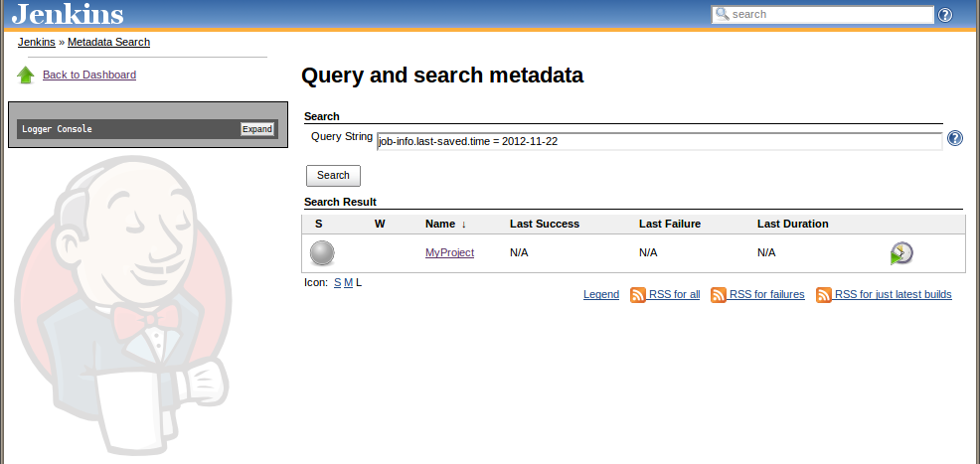The width and height of the screenshot is (980, 464).
Task: Click the Search button
Action: [x=333, y=176]
